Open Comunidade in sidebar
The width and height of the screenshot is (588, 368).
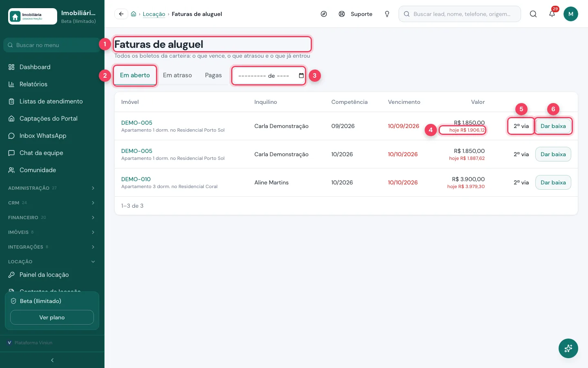pyautogui.click(x=52, y=170)
